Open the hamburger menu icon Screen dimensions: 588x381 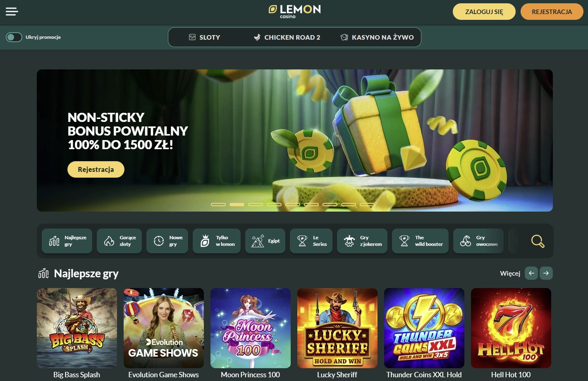pos(12,12)
